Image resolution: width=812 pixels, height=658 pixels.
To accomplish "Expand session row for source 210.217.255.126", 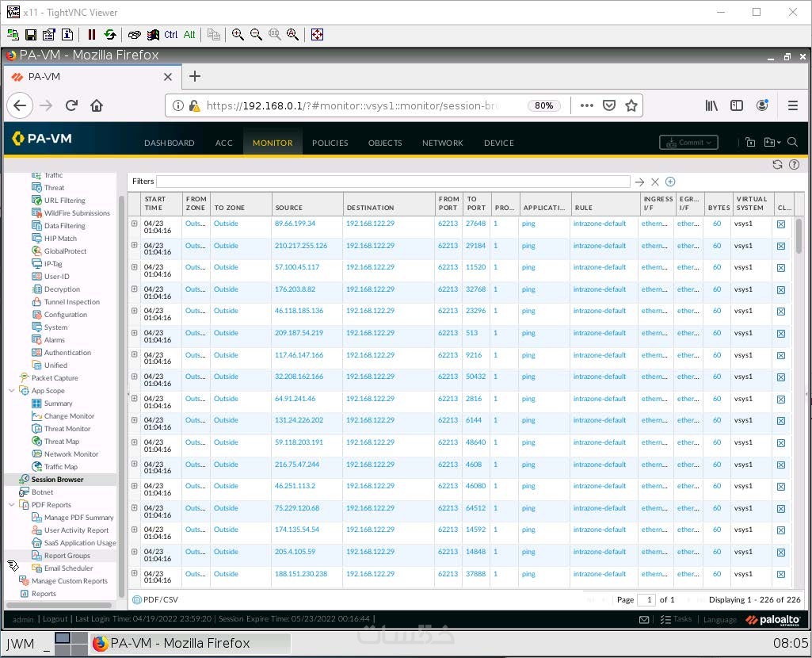I will click(x=134, y=245).
